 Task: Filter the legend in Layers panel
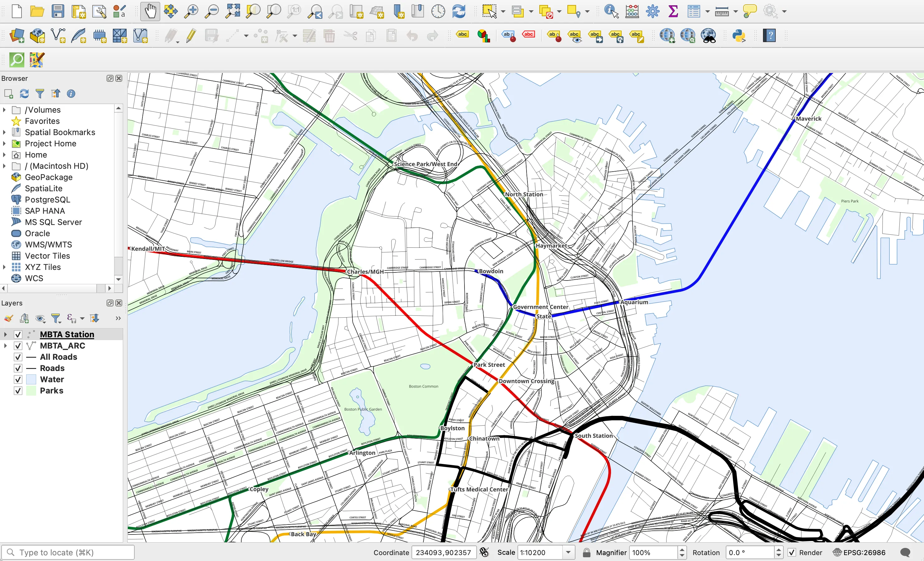point(55,319)
